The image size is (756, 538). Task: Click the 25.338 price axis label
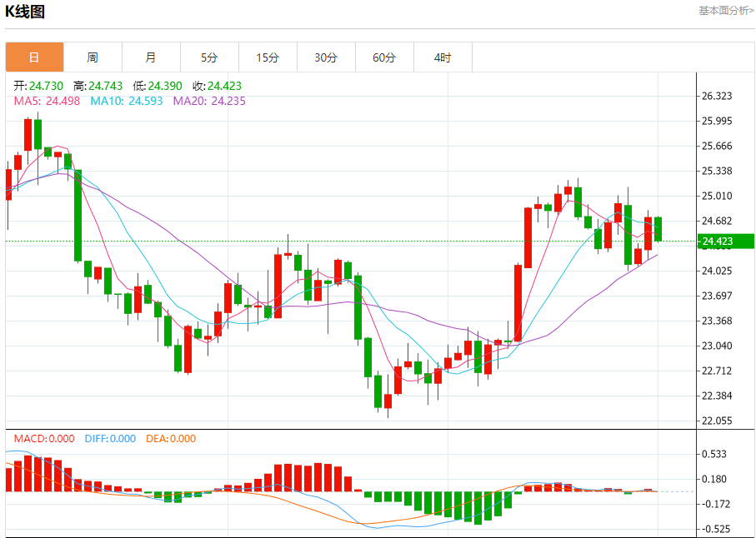coord(718,171)
